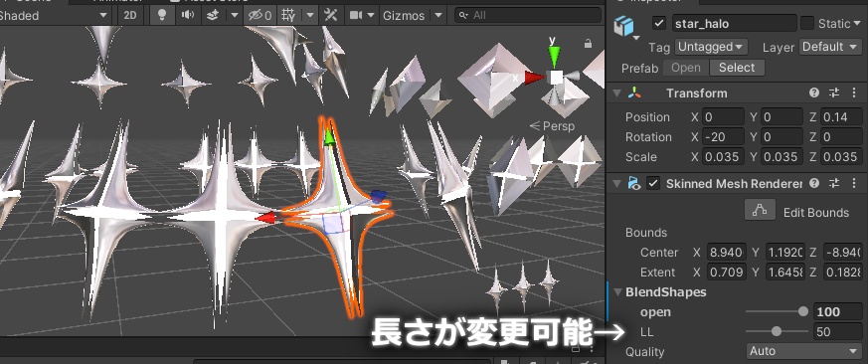868x364 pixels.
Task: Click the green Y axis cone of orientation gizmo
Action: coord(553,57)
